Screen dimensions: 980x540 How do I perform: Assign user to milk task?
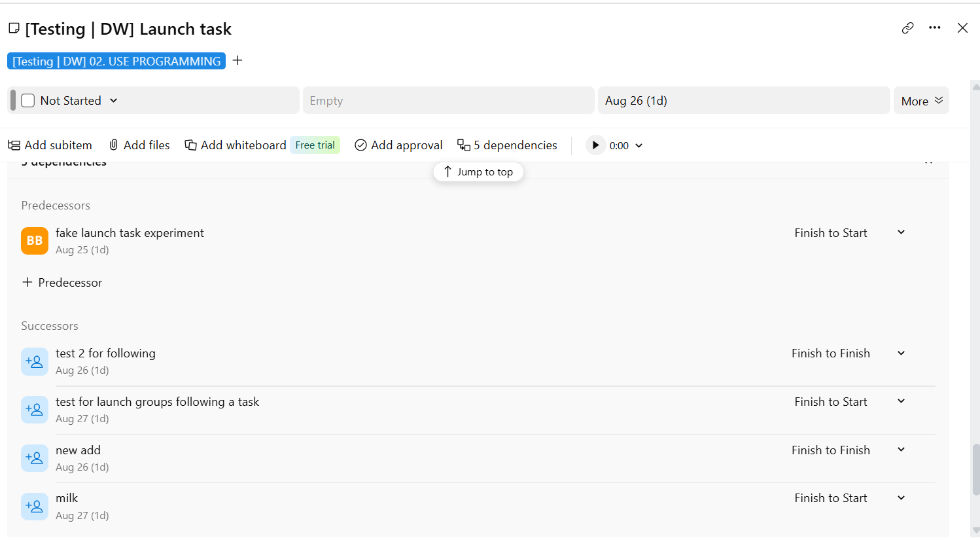point(35,507)
